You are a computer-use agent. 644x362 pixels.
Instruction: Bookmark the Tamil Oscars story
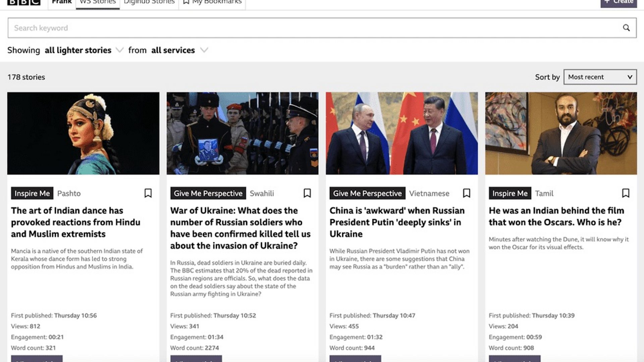click(x=625, y=193)
